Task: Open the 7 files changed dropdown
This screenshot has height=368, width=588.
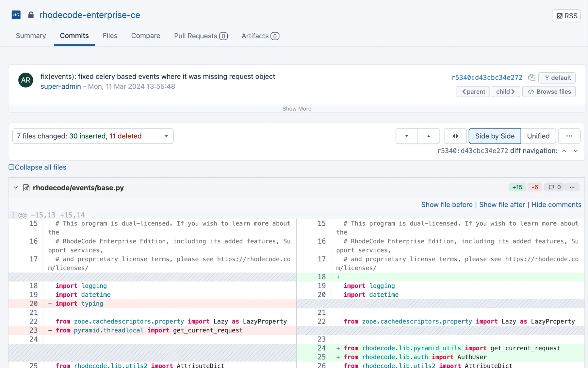Action: 93,136
